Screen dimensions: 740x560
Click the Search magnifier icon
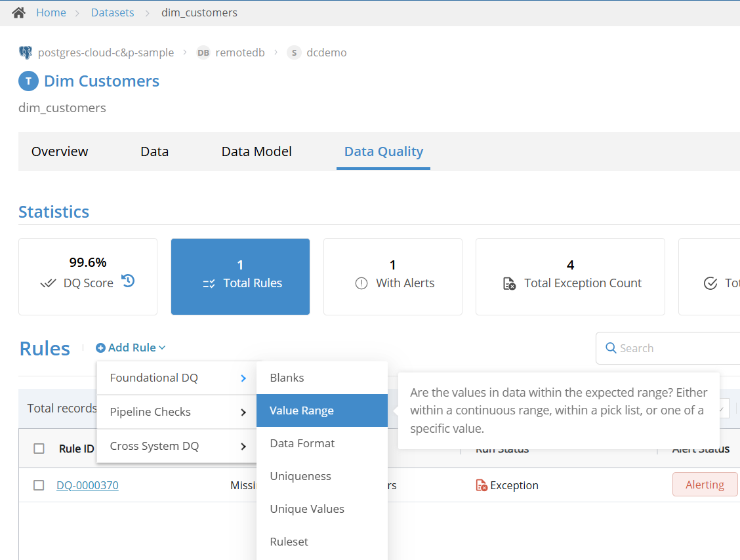(x=611, y=348)
